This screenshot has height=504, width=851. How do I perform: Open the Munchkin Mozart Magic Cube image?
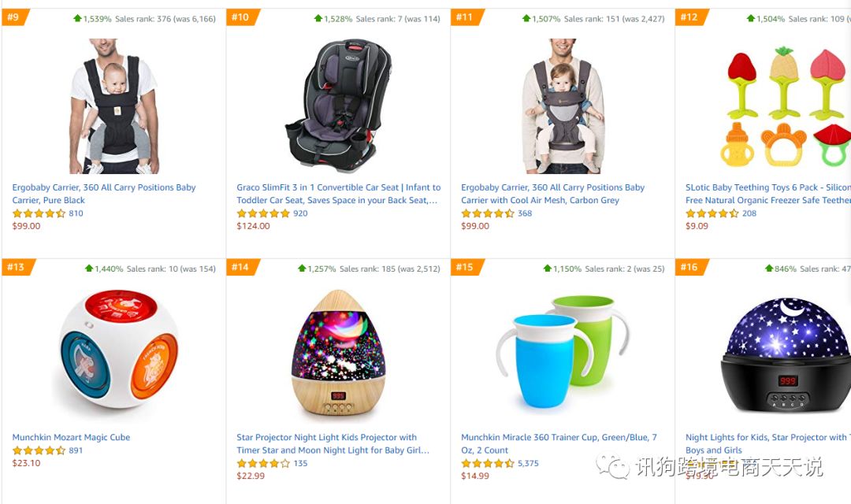(118, 350)
